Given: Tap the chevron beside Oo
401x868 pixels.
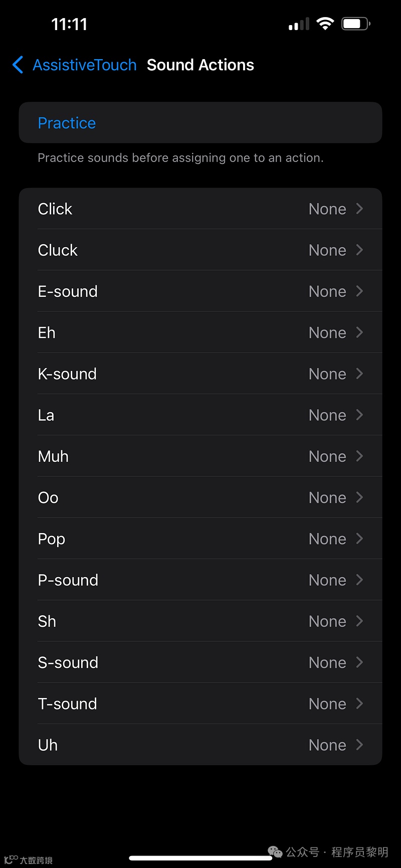Looking at the screenshot, I should pos(359,497).
